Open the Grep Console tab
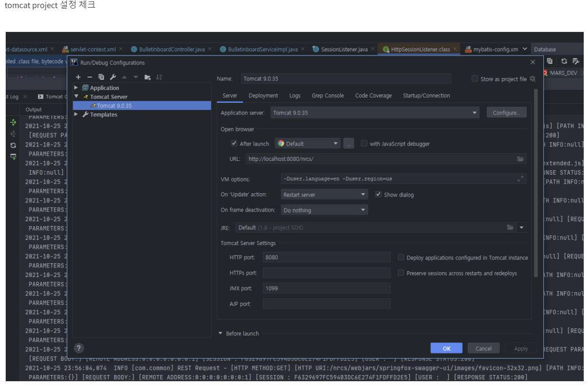This screenshot has height=385, width=588. (328, 96)
